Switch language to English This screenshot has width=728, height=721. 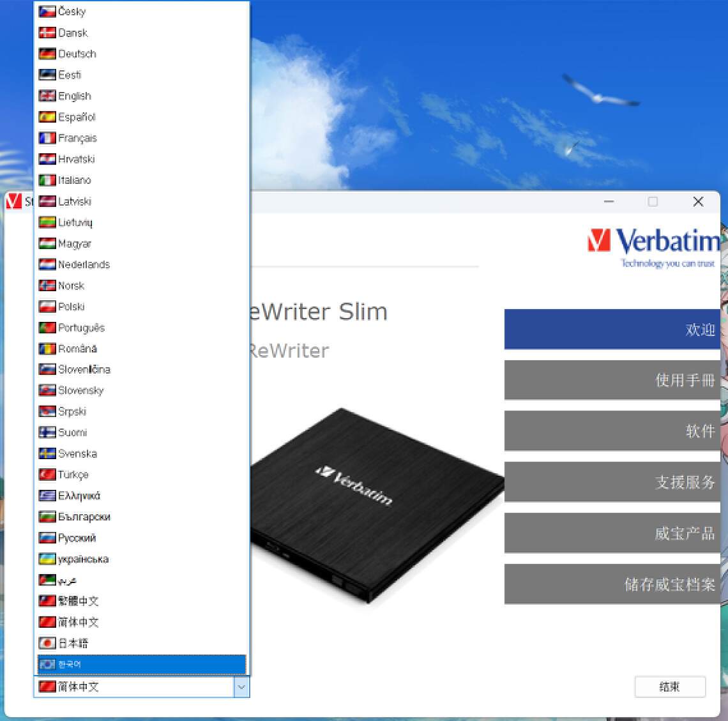tap(142, 96)
